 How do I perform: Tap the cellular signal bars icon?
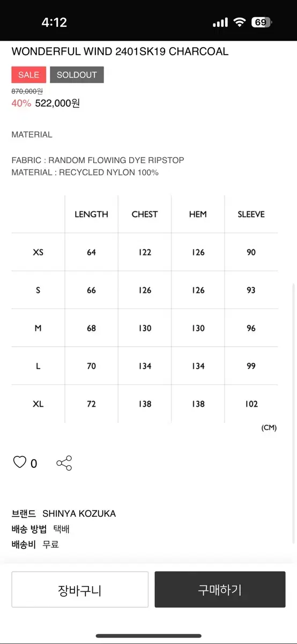coord(220,23)
